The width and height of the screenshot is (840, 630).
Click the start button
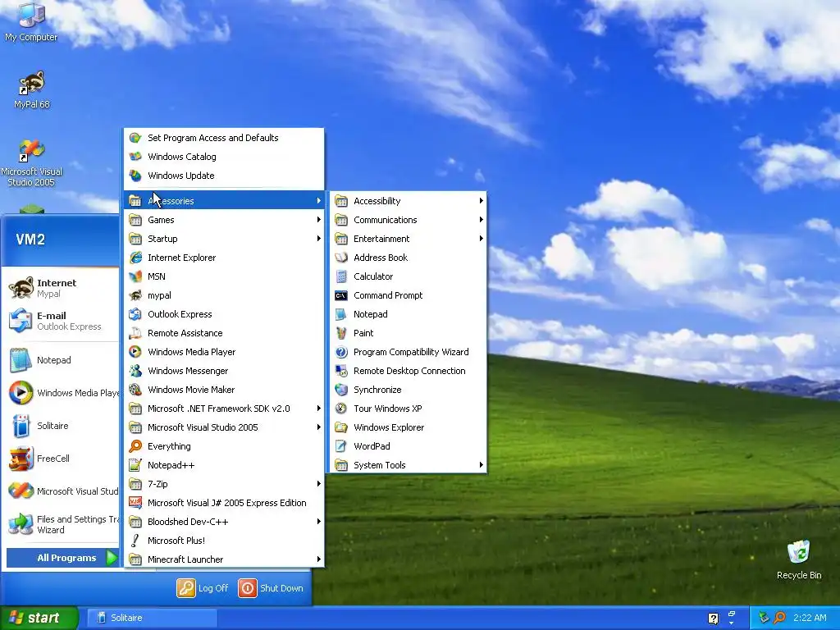39,618
